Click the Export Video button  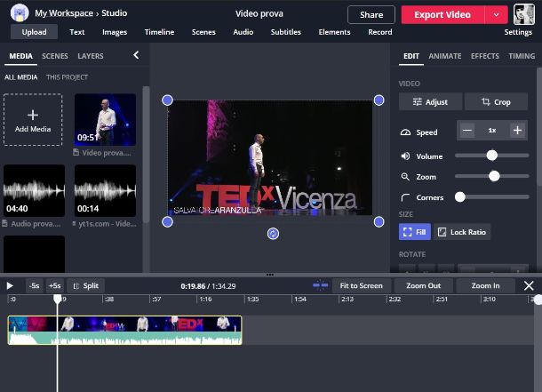(442, 14)
